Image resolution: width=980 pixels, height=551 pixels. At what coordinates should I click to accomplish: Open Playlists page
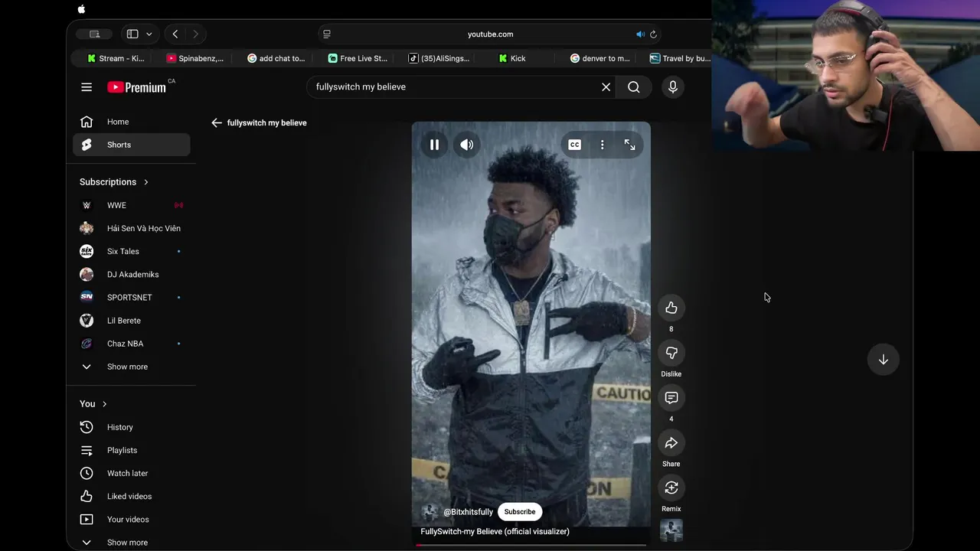pyautogui.click(x=131, y=450)
